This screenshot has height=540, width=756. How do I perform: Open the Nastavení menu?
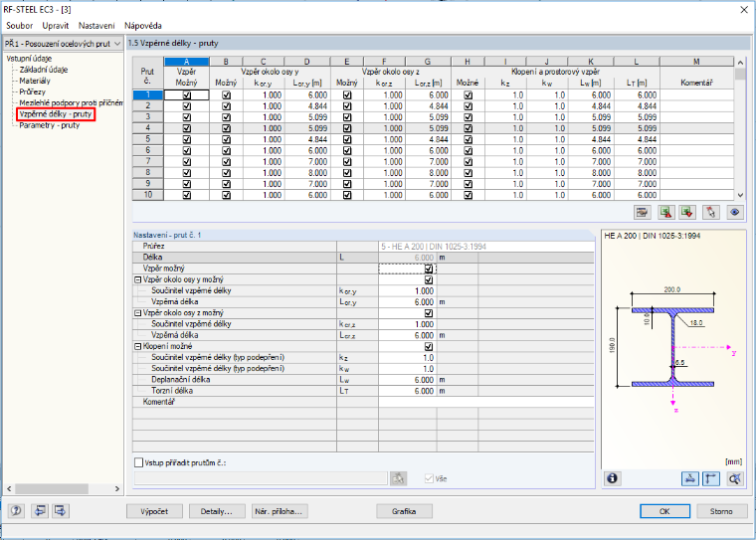[x=96, y=26]
